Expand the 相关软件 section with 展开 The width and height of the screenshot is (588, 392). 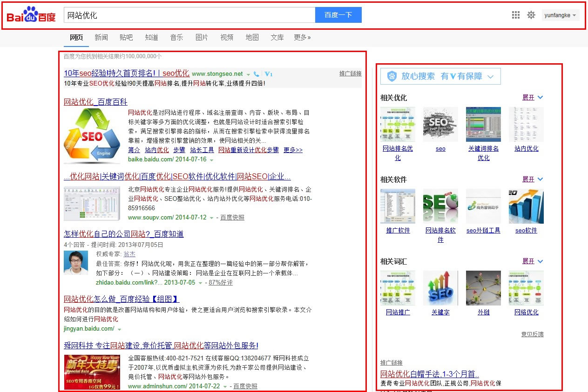coord(533,179)
